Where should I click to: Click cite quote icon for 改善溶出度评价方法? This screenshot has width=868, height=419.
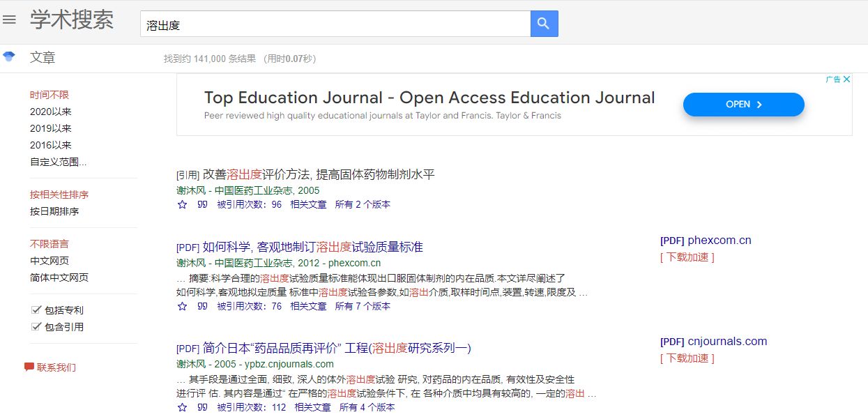pos(202,205)
